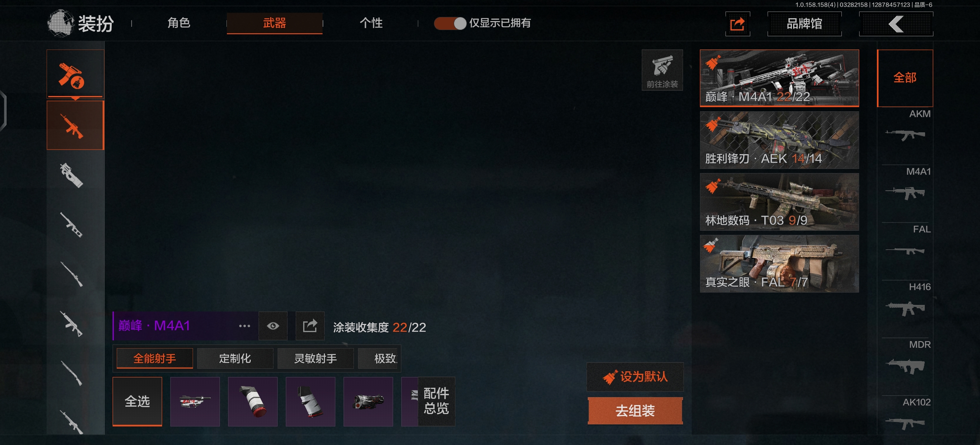This screenshot has width=980, height=445.
Task: Go back using the arrow button
Action: pyautogui.click(x=896, y=24)
